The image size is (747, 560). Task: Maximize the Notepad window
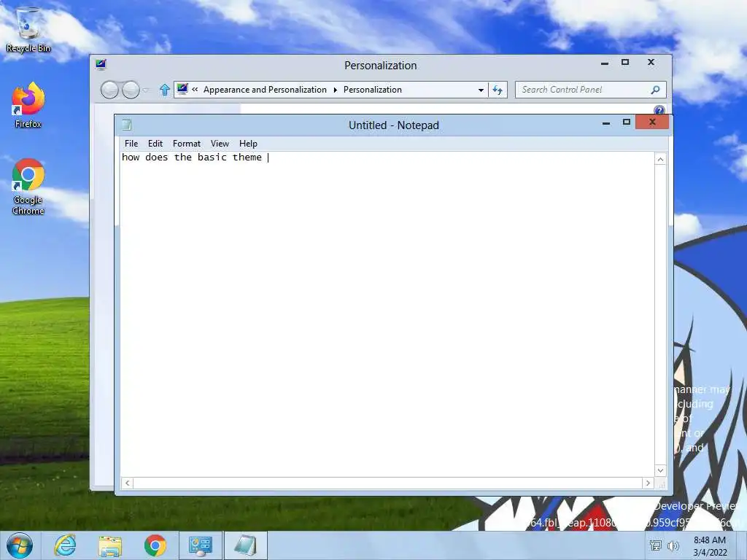pyautogui.click(x=627, y=122)
